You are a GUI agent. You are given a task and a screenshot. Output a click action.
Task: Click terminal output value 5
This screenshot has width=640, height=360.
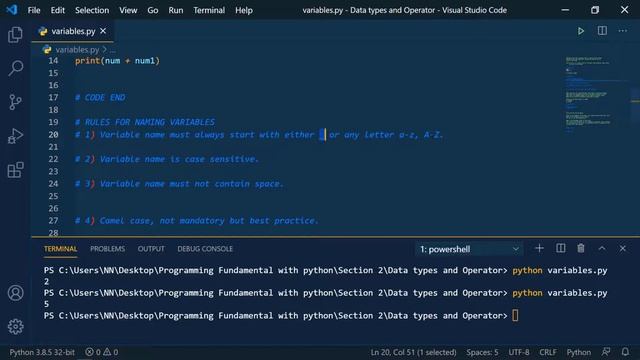click(x=46, y=304)
